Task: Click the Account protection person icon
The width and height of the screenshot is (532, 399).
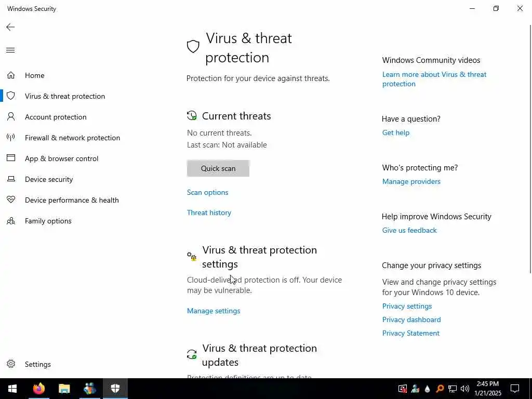Action: 10,117
